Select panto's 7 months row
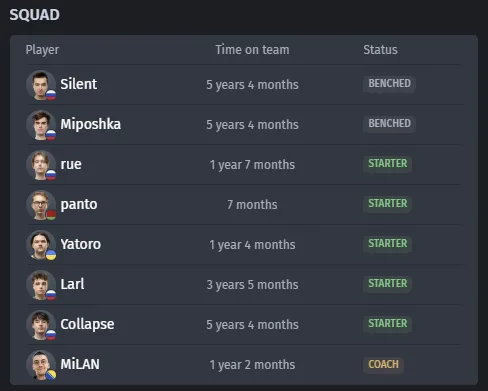The width and height of the screenshot is (488, 391). [x=246, y=205]
